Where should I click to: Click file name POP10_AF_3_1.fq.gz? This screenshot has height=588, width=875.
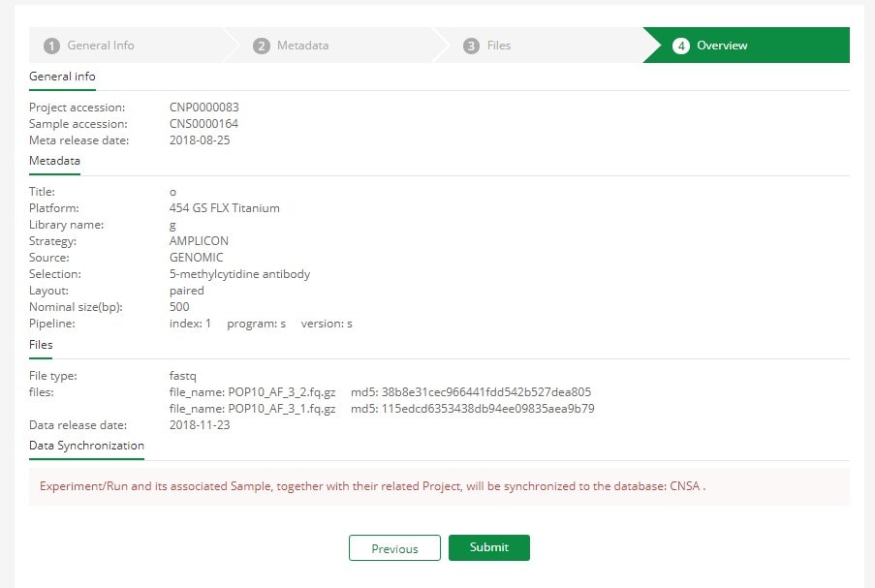click(282, 409)
